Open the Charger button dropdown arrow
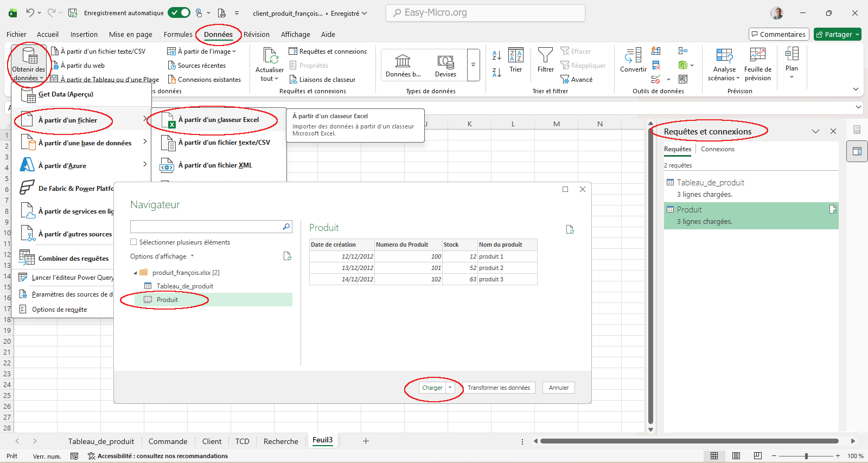 (450, 388)
